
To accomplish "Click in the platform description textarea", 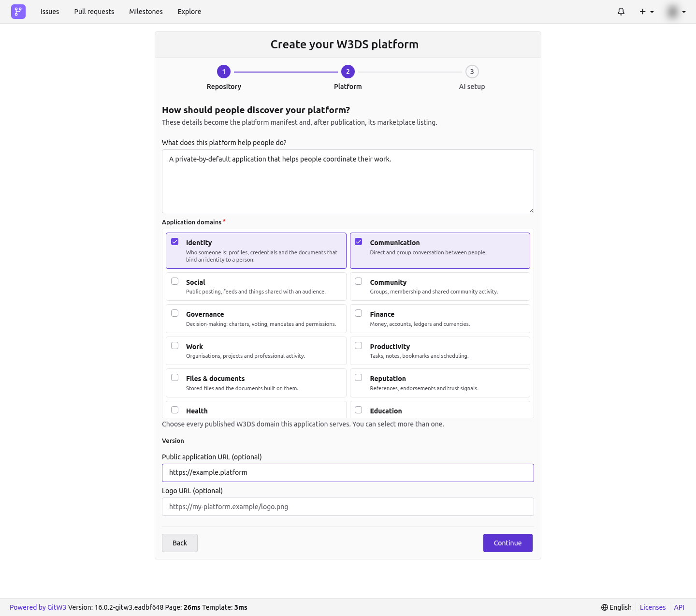I will 348,181.
